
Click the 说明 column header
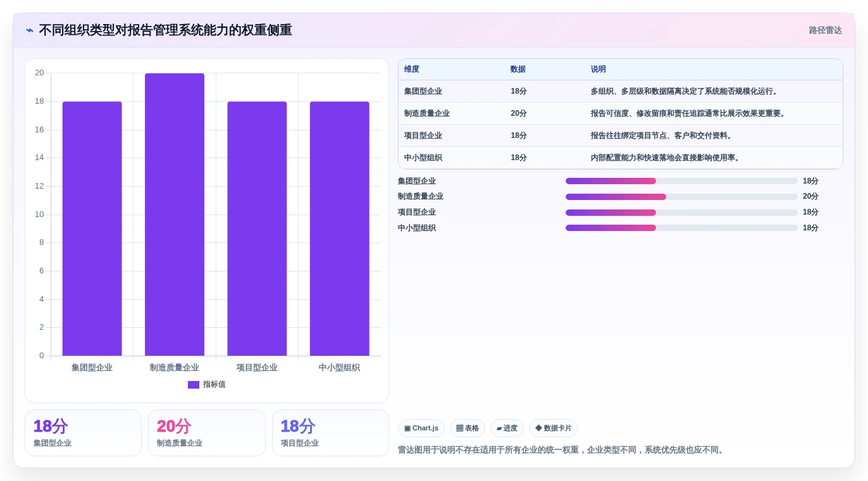pyautogui.click(x=598, y=70)
